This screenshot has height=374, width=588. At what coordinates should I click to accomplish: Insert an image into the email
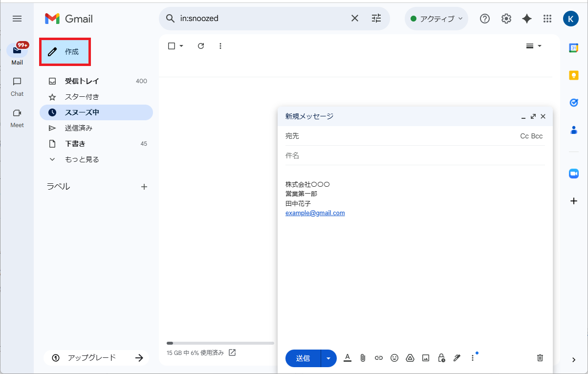tap(425, 358)
